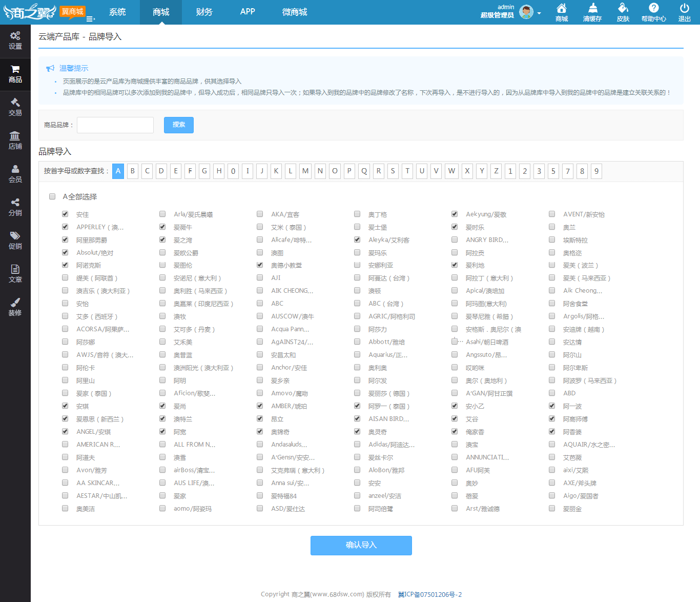Open the 装修 paintbrush sidebar icon

pyautogui.click(x=15, y=302)
